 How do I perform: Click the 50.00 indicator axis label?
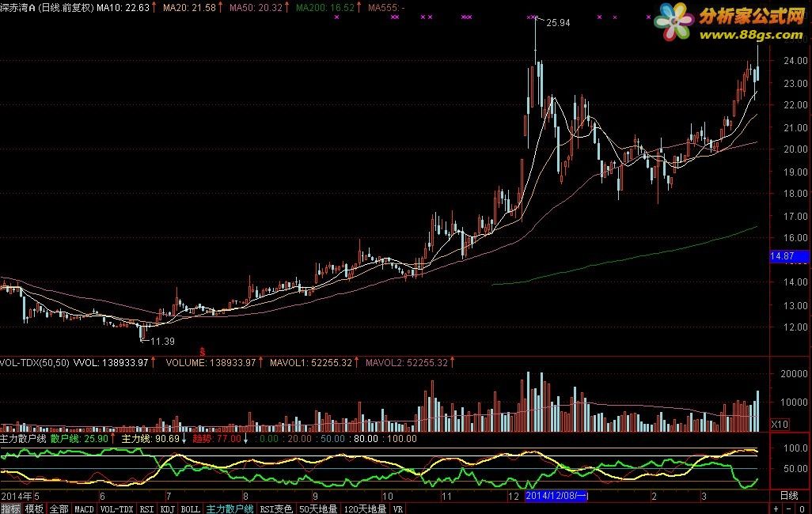tap(795, 469)
